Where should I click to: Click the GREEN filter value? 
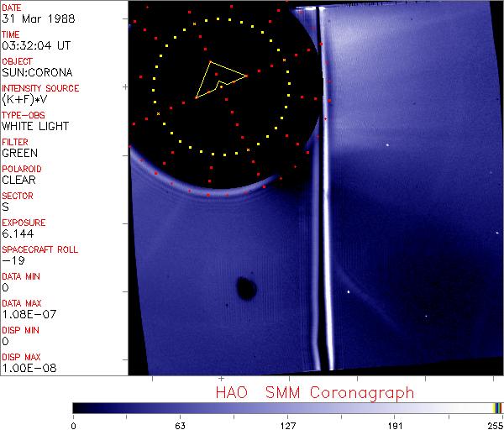pyautogui.click(x=19, y=153)
